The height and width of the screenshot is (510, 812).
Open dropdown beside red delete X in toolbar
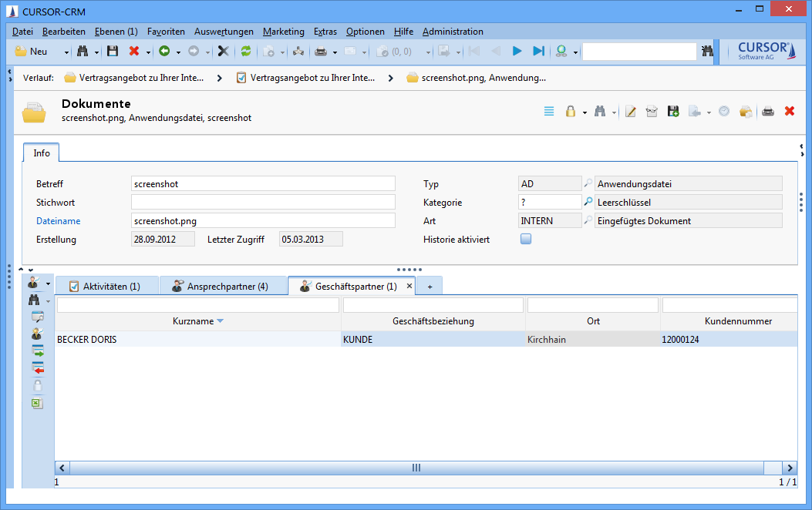pyautogui.click(x=147, y=52)
